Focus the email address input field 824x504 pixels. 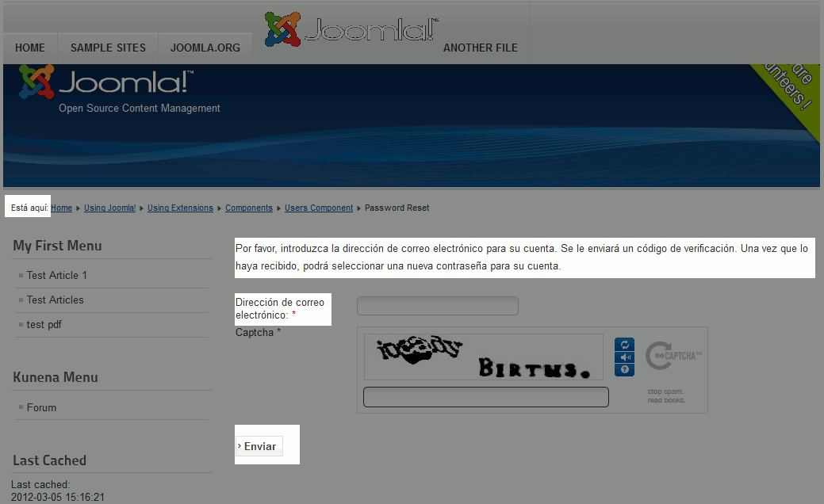pyautogui.click(x=438, y=306)
